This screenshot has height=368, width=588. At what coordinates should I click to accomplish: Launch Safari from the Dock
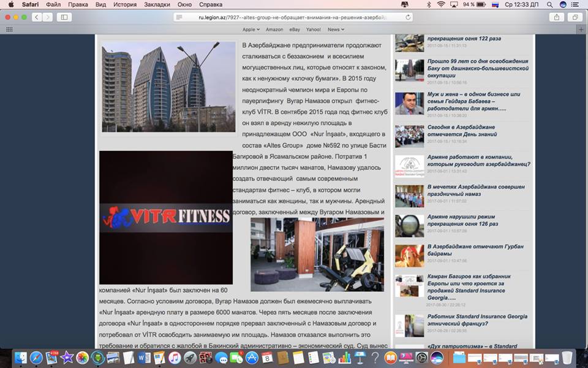[36, 358]
